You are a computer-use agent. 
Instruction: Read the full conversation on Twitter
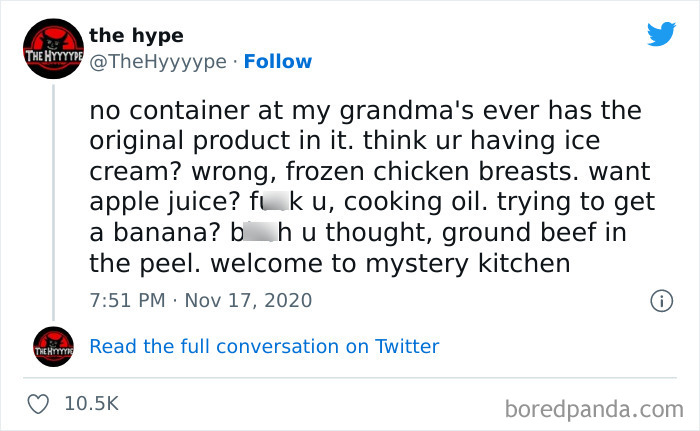[x=264, y=346]
